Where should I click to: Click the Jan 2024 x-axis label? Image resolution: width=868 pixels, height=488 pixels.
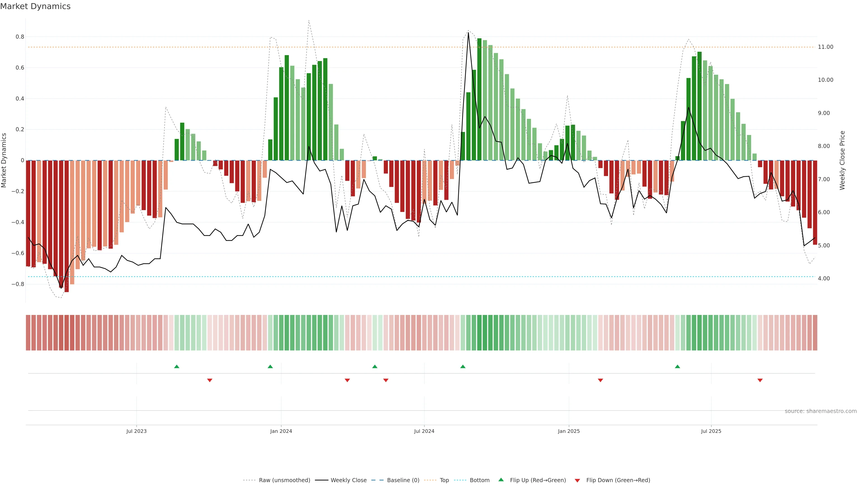[x=281, y=431]
